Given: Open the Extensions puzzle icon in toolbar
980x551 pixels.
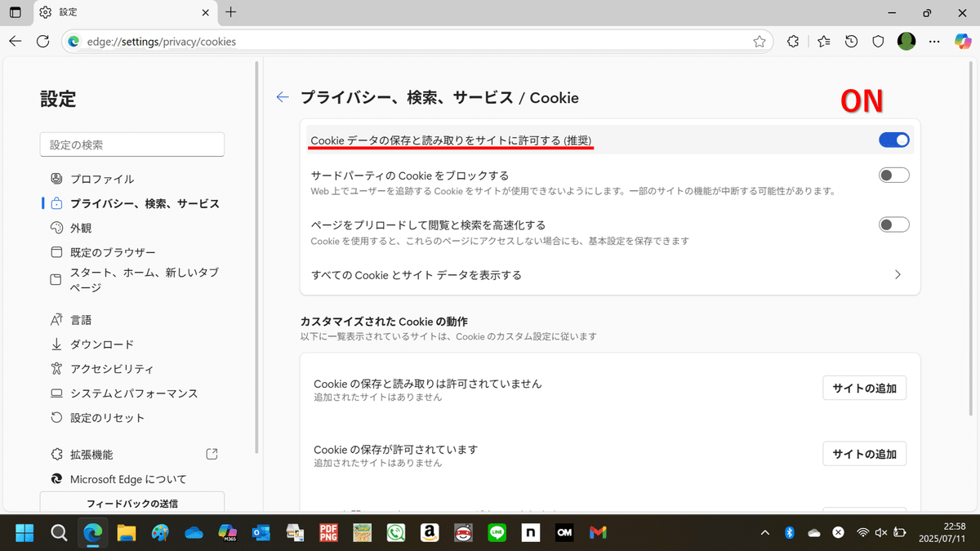Looking at the screenshot, I should coord(792,41).
